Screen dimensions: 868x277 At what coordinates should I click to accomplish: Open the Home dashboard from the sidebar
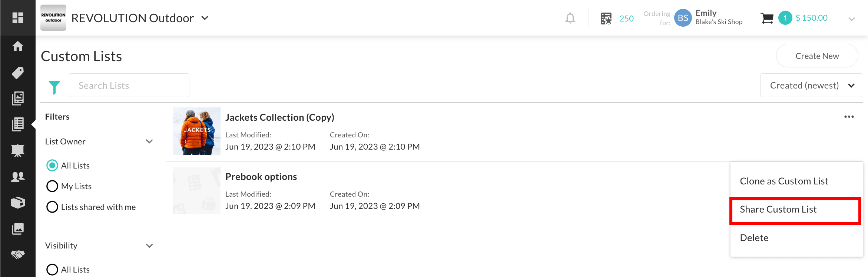17,46
